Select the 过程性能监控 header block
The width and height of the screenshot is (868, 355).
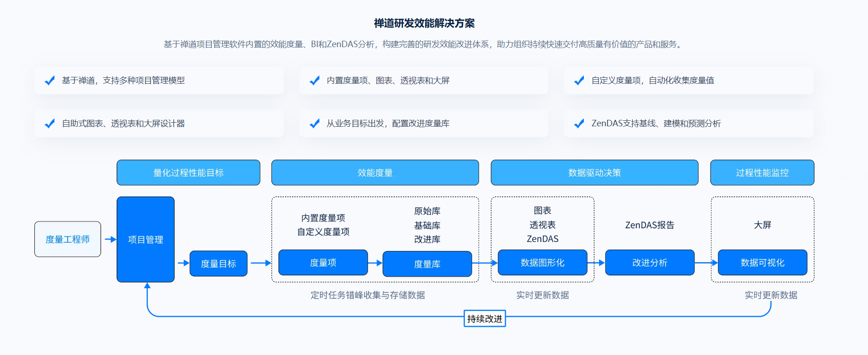[762, 172]
